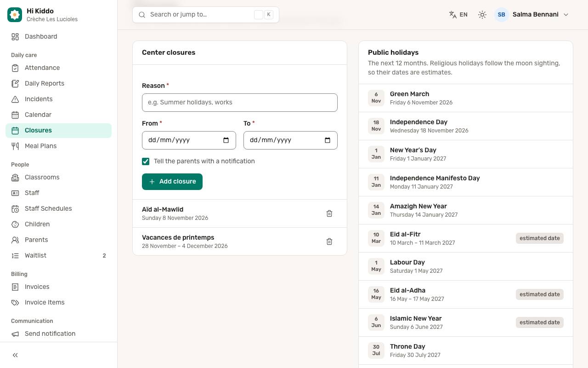Open calendar picker in From date field
588x368 pixels.
coord(226,140)
